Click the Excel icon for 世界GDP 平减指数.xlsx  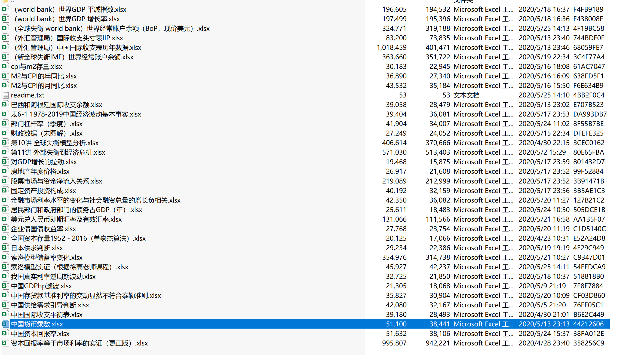coord(5,9)
